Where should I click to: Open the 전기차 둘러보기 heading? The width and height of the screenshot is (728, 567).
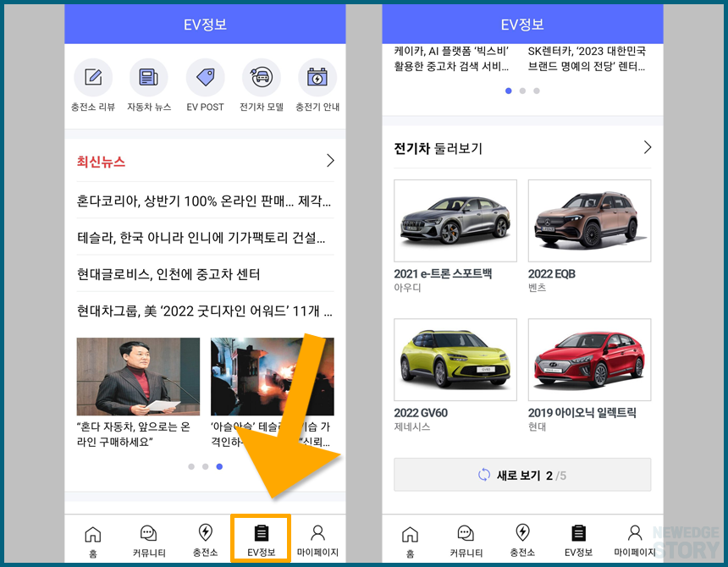(438, 148)
